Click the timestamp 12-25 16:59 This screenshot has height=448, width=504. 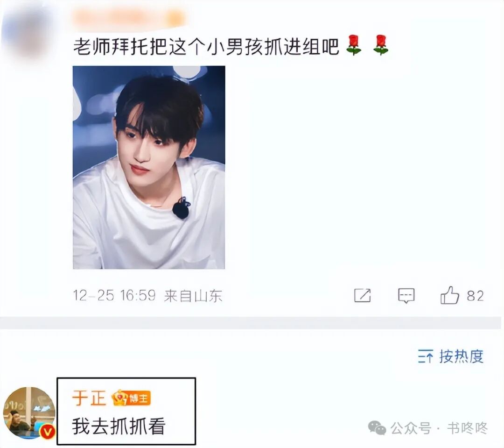114,295
